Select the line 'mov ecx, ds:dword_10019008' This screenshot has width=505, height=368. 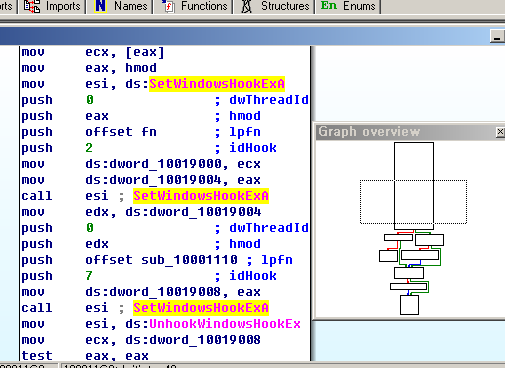[141, 340]
